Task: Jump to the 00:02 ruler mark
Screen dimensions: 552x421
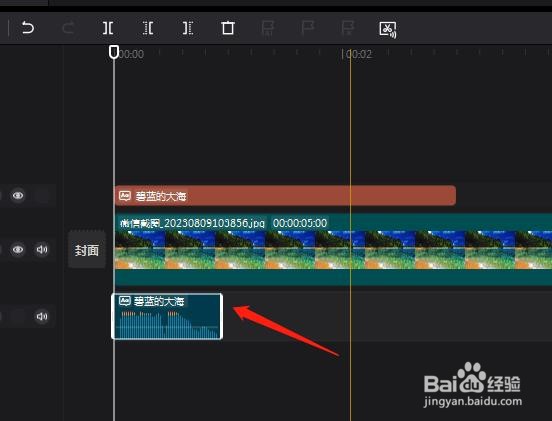Action: point(359,54)
